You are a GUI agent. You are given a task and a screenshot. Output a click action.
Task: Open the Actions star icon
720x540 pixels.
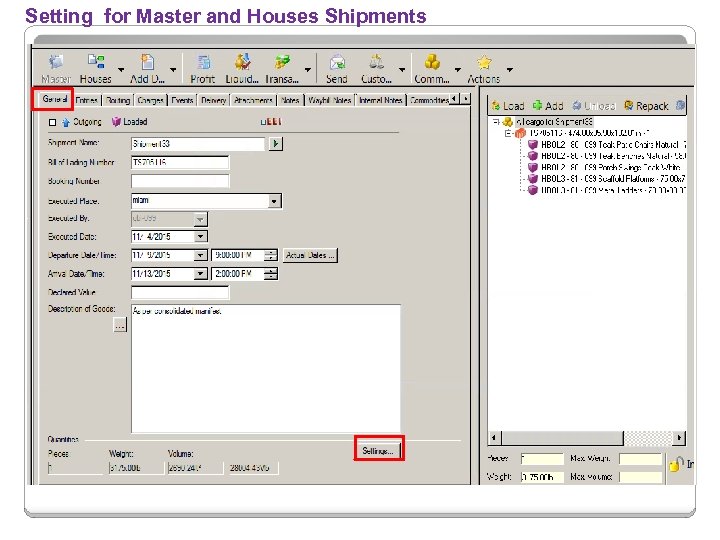click(484, 62)
